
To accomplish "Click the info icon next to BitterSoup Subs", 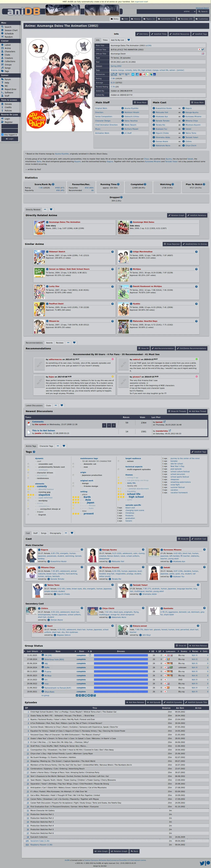I will 43,659.
